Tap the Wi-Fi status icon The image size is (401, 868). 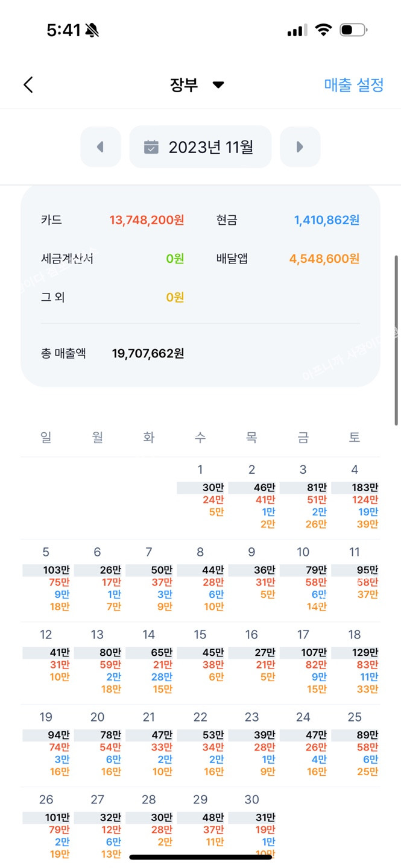tap(324, 30)
